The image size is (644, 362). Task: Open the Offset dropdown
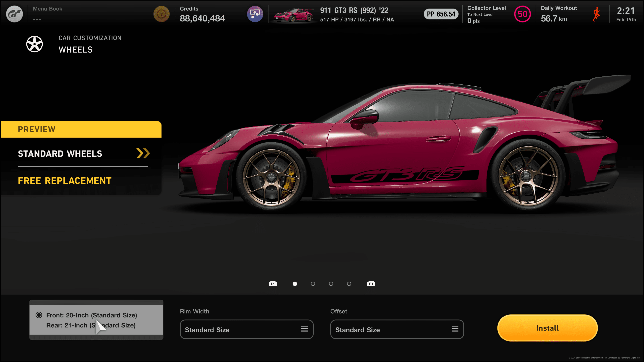(x=397, y=329)
